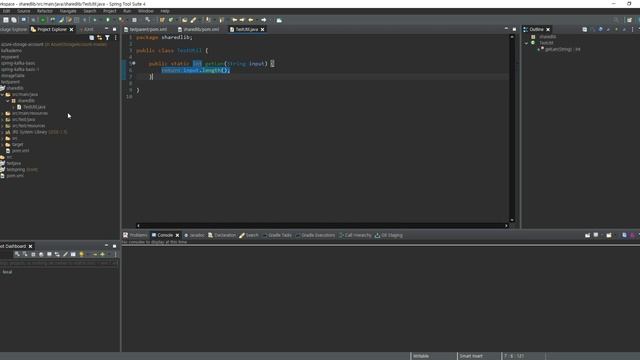Close the Boot Dashboard view
This screenshot has width=640, height=360.
pyautogui.click(x=31, y=246)
